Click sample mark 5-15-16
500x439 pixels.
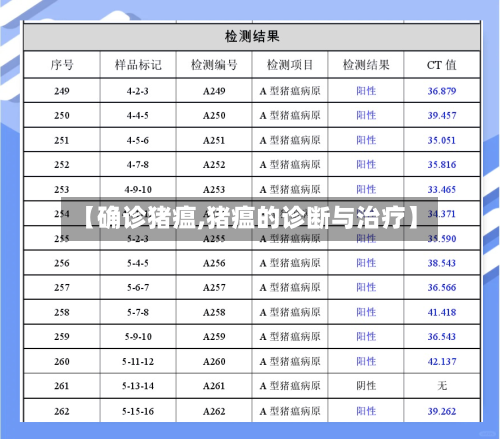138,411
